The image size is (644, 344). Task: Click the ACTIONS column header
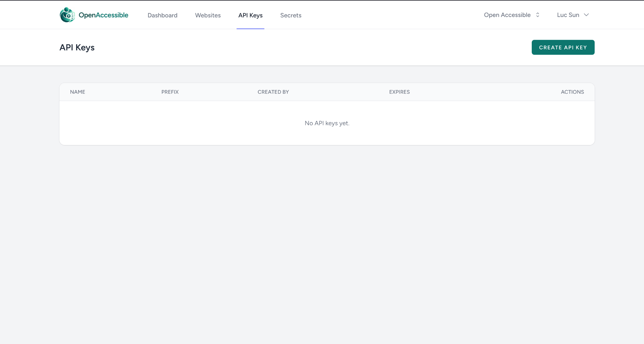click(x=572, y=92)
